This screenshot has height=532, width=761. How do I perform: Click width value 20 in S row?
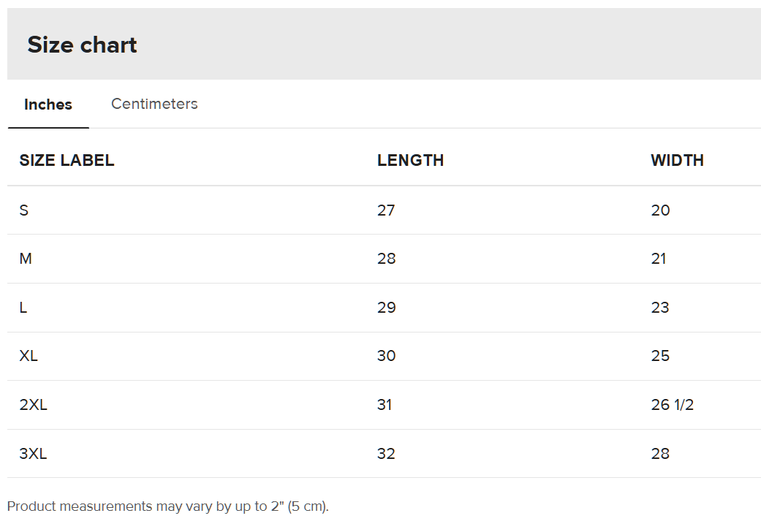(x=660, y=210)
